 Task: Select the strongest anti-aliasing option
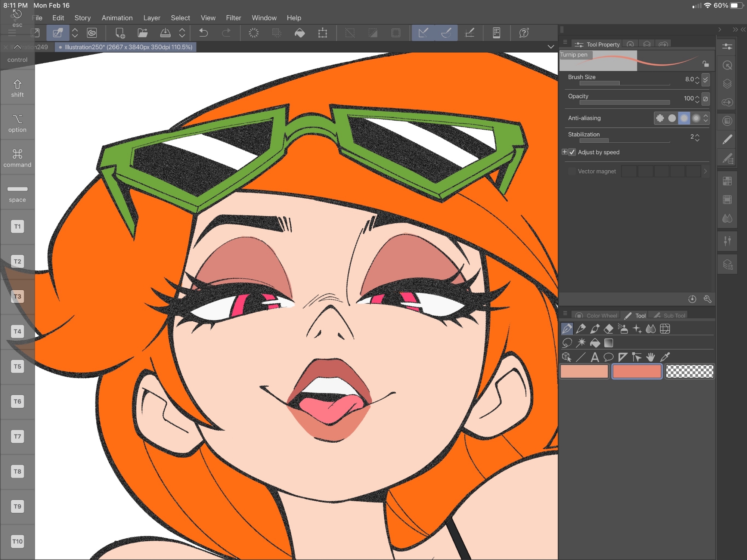696,118
